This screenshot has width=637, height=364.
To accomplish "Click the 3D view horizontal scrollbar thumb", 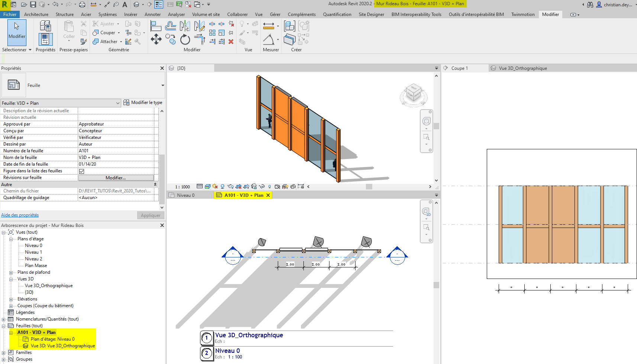I will point(369,187).
